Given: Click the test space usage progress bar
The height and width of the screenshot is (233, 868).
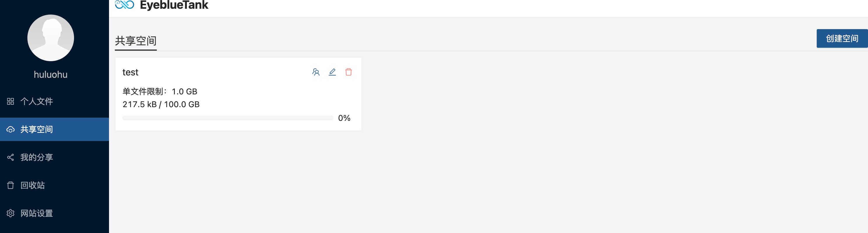Looking at the screenshot, I should pos(228,118).
